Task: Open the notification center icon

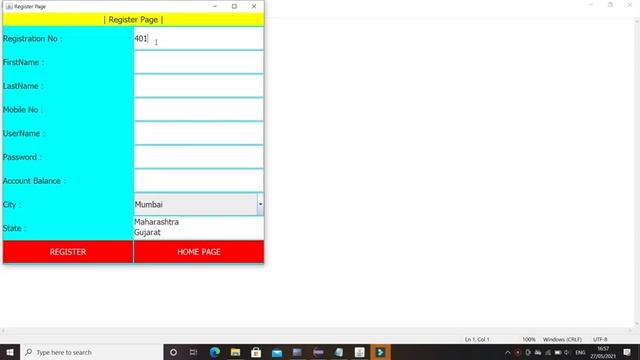Action: (x=627, y=353)
